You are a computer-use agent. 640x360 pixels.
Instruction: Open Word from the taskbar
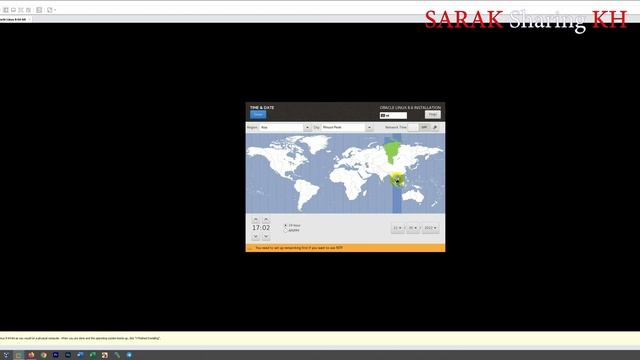coord(80,355)
